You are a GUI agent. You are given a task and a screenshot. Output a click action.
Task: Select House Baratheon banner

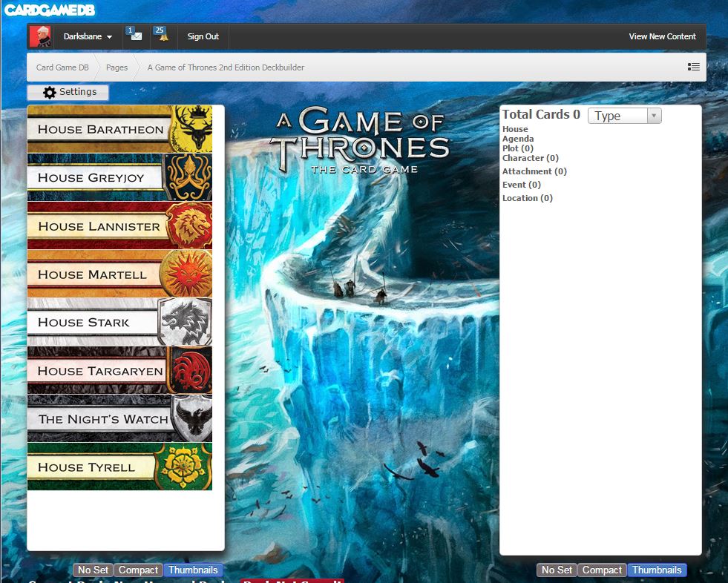click(119, 129)
